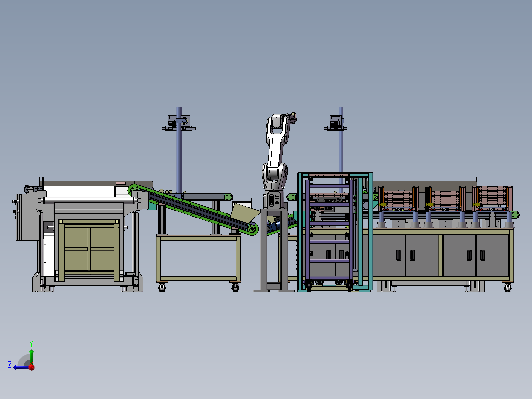Pick the grey robot pedestal stand
This screenshot has height=399, width=532.
[274, 250]
